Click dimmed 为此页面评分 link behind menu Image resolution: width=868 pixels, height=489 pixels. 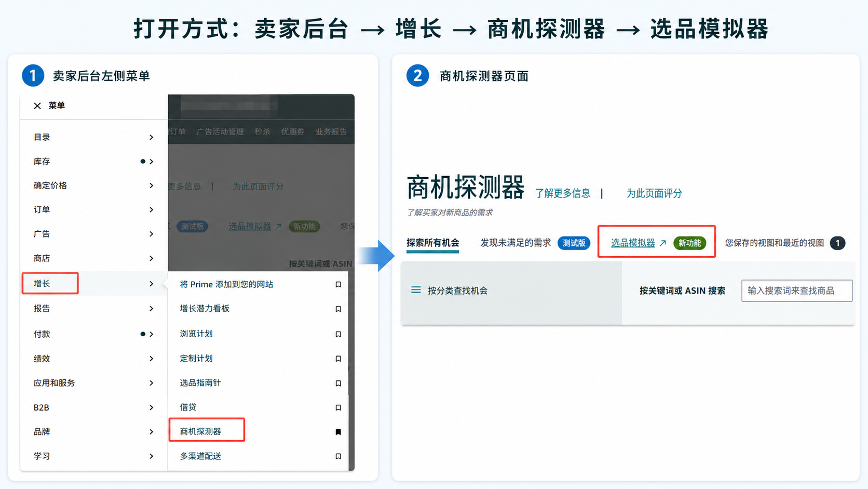pos(258,186)
